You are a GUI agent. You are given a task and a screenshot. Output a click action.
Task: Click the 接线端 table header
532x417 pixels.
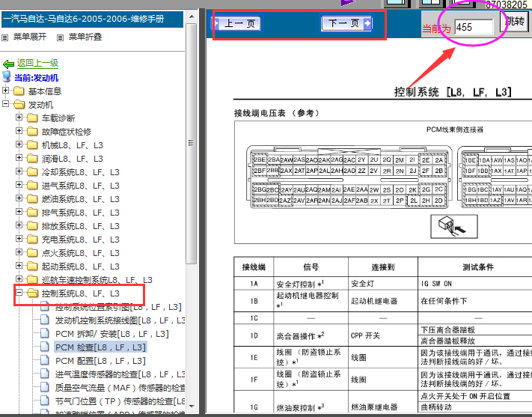tap(254, 267)
